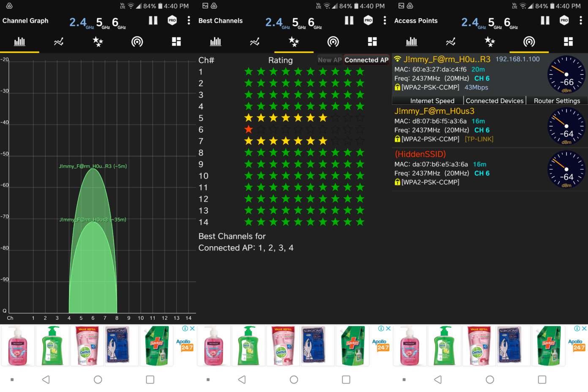Switch to the Connected AP tab
Viewport: 588px width, 392px height.
coord(366,60)
